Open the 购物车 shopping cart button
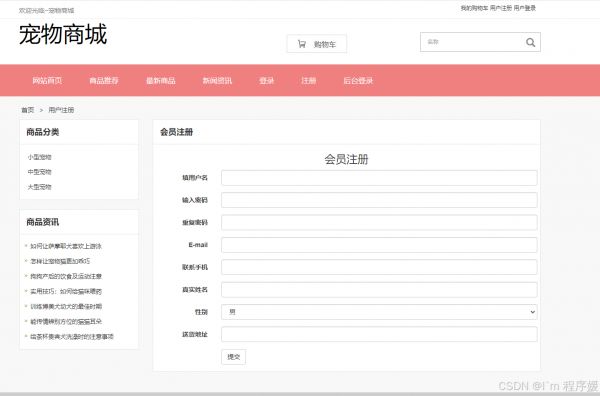Image resolution: width=600 pixels, height=396 pixels. 317,44
